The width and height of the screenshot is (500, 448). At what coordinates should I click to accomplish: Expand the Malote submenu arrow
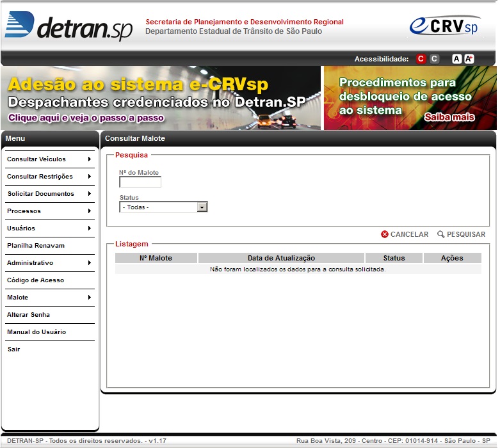pyautogui.click(x=90, y=297)
